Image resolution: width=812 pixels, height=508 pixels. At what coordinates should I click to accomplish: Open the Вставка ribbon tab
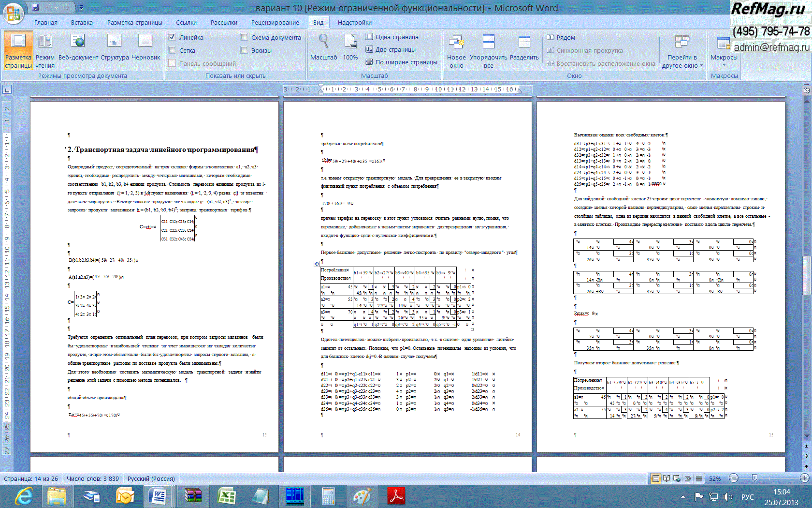(82, 22)
